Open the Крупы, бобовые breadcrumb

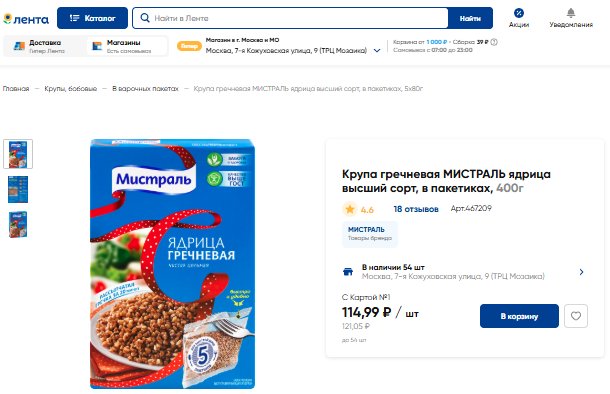70,89
